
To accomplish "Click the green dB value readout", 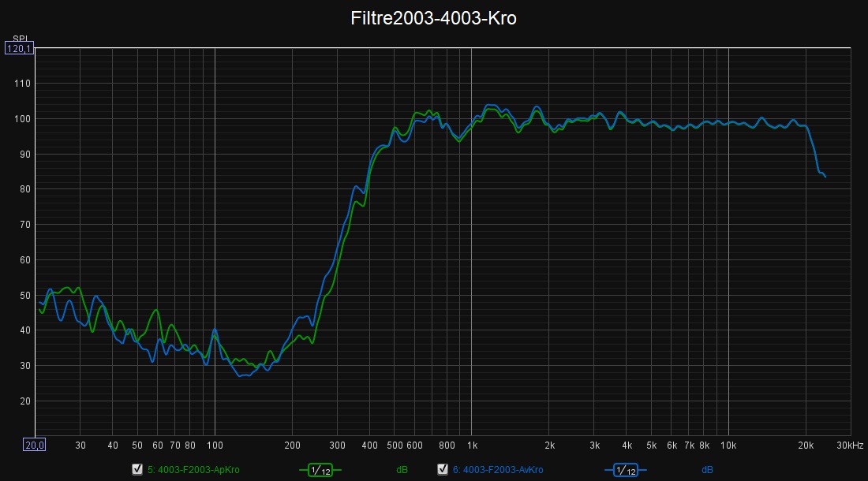I will tap(402, 470).
